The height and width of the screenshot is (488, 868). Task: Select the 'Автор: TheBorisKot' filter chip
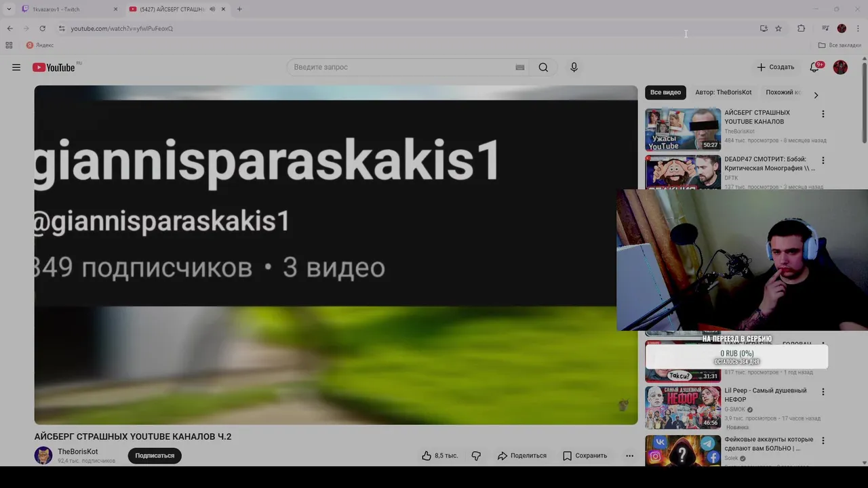723,92
